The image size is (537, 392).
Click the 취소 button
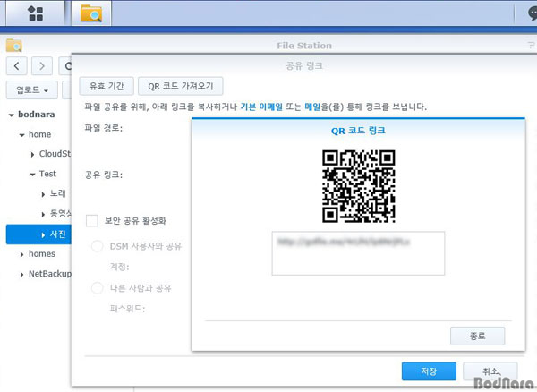click(x=490, y=371)
